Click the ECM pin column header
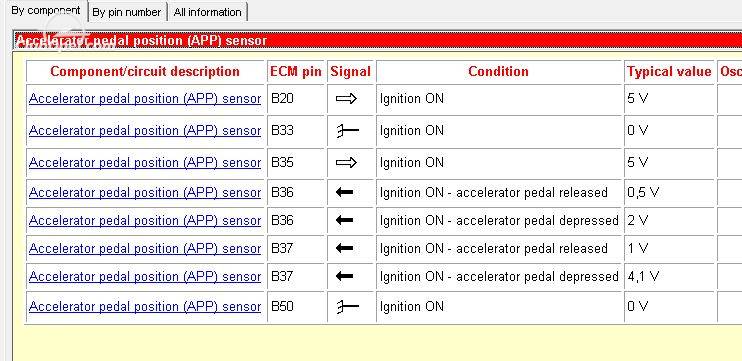 (x=296, y=71)
